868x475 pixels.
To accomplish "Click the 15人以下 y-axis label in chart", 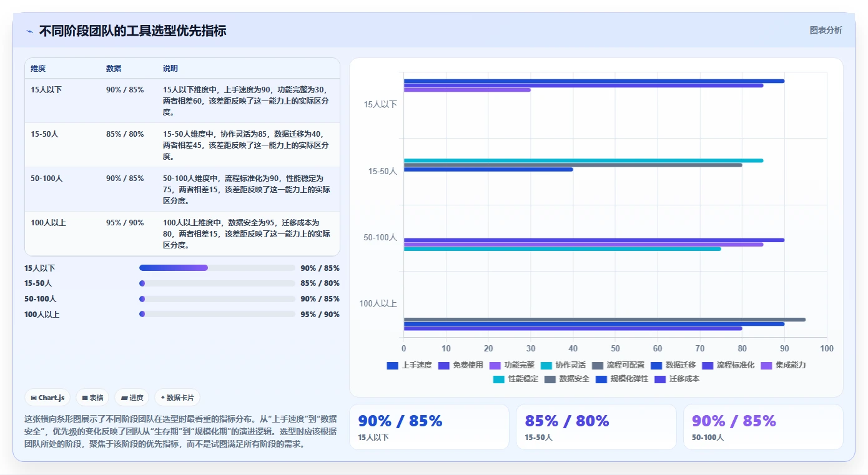I will click(380, 104).
